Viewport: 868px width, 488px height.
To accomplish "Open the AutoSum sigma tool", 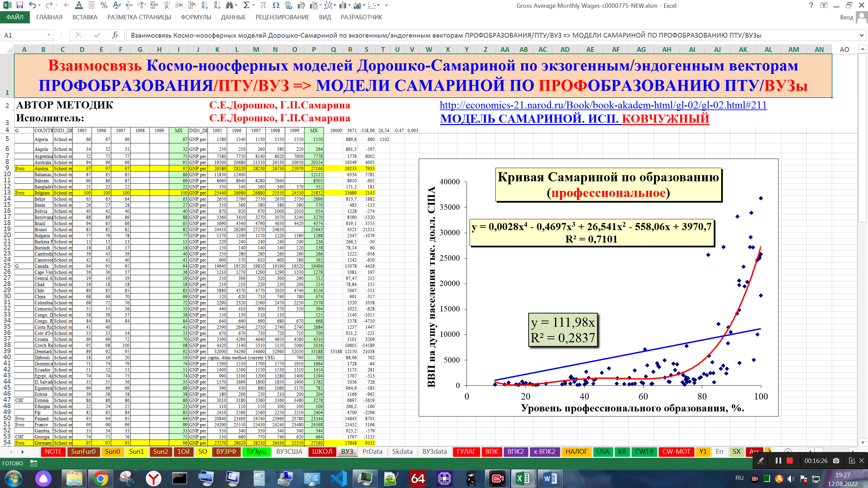I will [246, 5].
